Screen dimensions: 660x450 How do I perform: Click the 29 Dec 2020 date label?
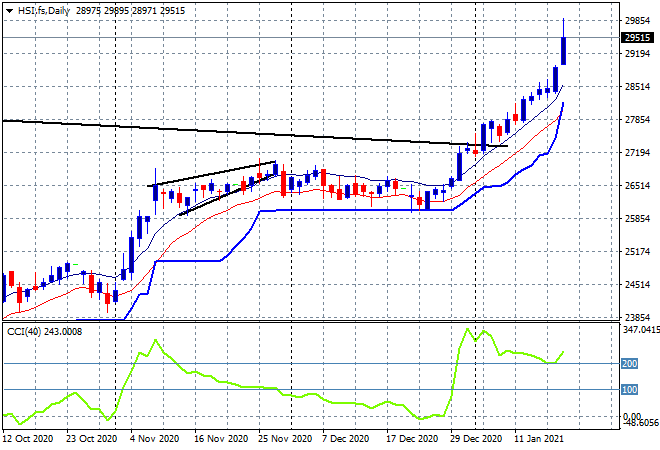[476, 439]
